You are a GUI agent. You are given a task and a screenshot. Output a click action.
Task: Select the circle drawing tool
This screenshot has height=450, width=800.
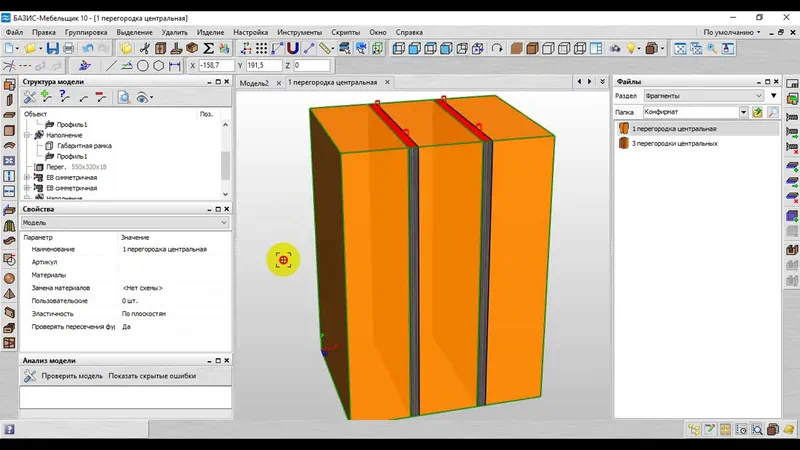[x=143, y=66]
